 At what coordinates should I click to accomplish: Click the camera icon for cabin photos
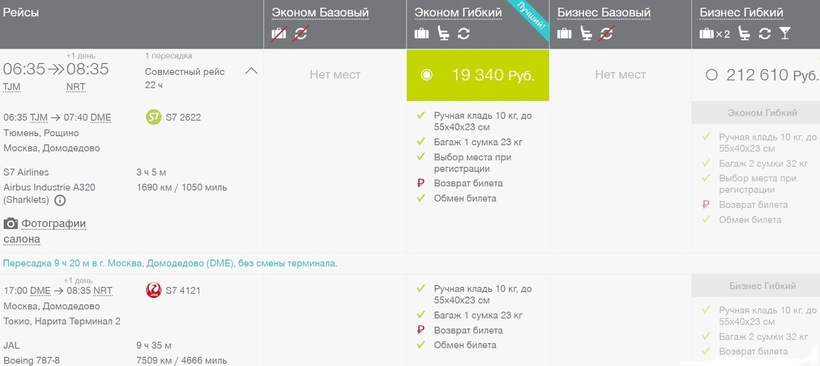[x=10, y=224]
